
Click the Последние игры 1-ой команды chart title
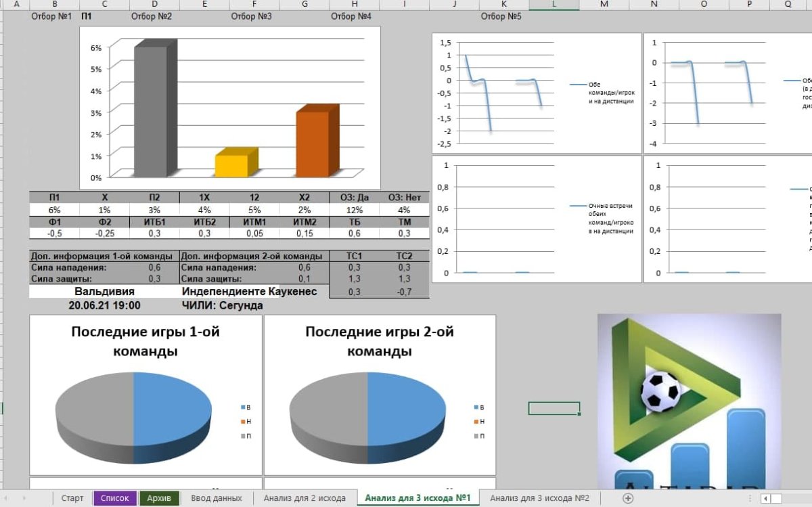point(145,342)
